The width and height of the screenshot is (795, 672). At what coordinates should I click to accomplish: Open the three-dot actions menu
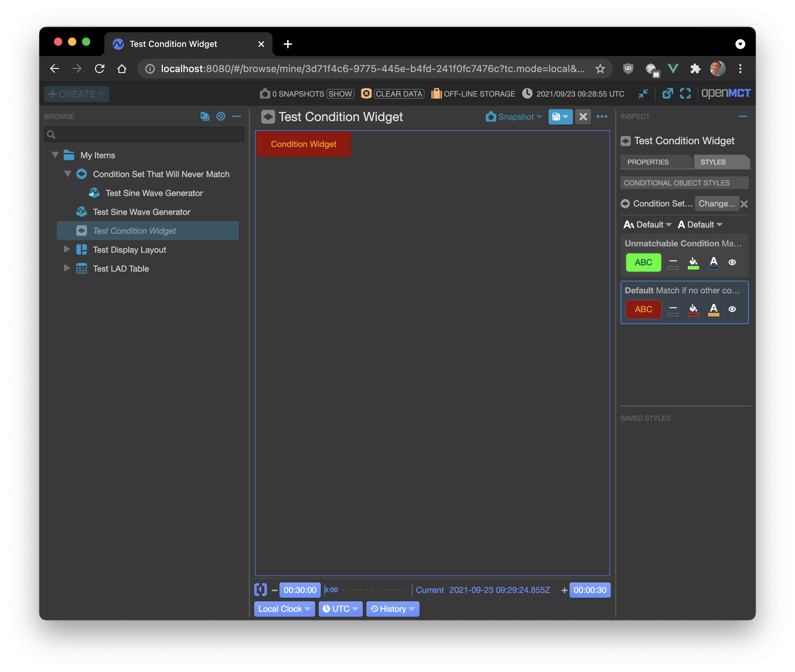point(602,117)
